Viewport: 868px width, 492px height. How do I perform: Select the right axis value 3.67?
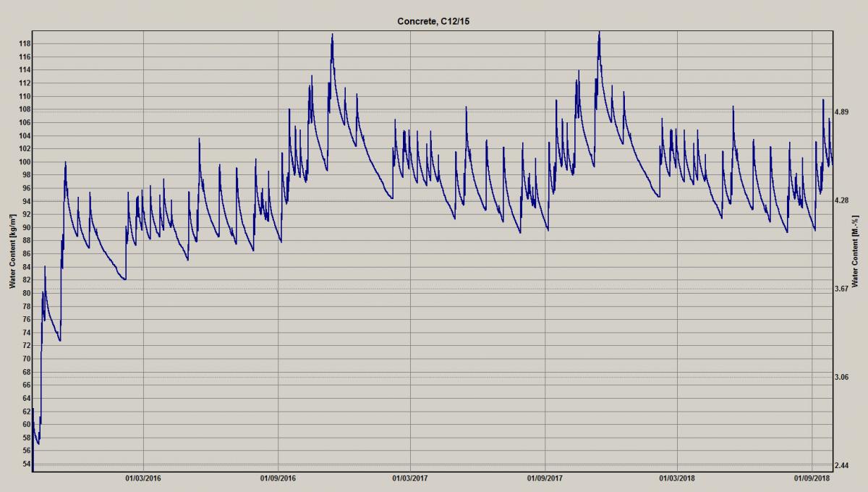click(x=841, y=289)
